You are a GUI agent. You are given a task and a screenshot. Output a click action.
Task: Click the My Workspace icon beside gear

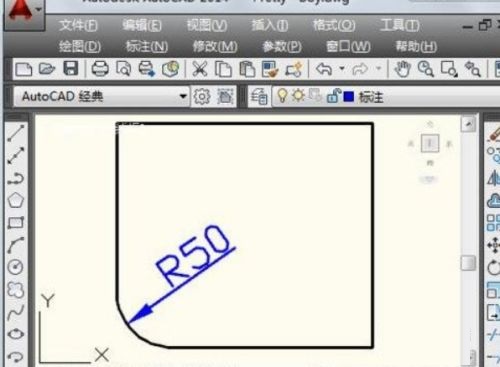(x=225, y=97)
